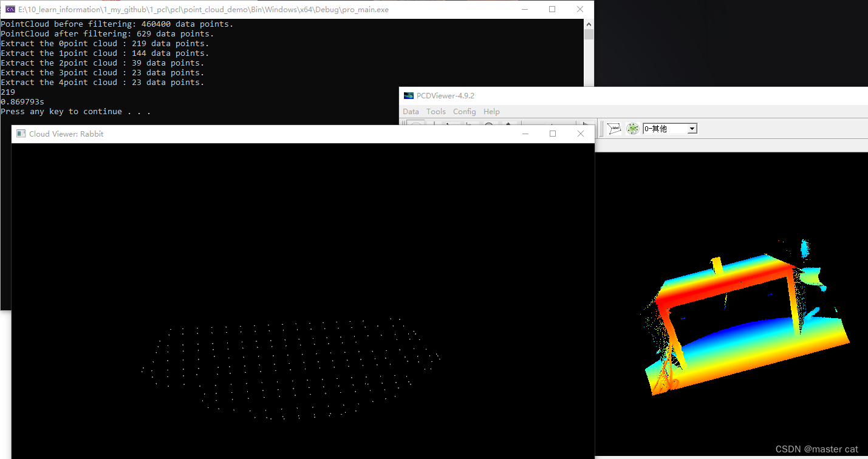Click the 'Extract the 0point cloud : 219' line
Image resolution: width=868 pixels, height=459 pixels.
click(105, 44)
